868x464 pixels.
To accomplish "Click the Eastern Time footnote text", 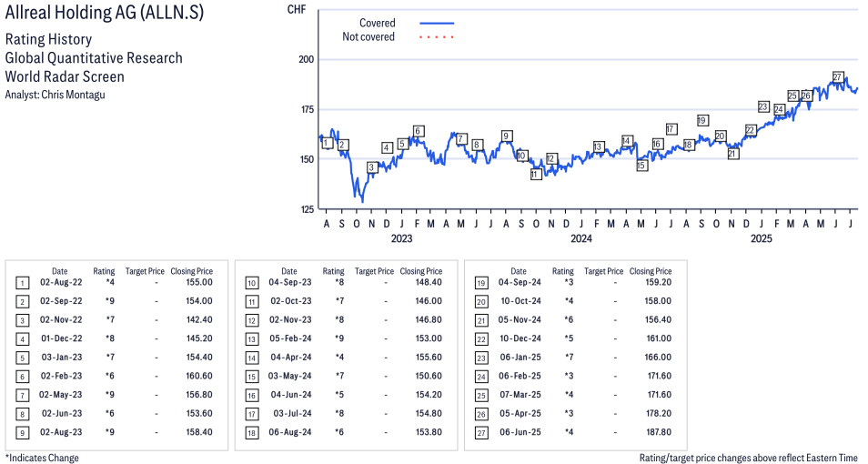I will coord(749,458).
